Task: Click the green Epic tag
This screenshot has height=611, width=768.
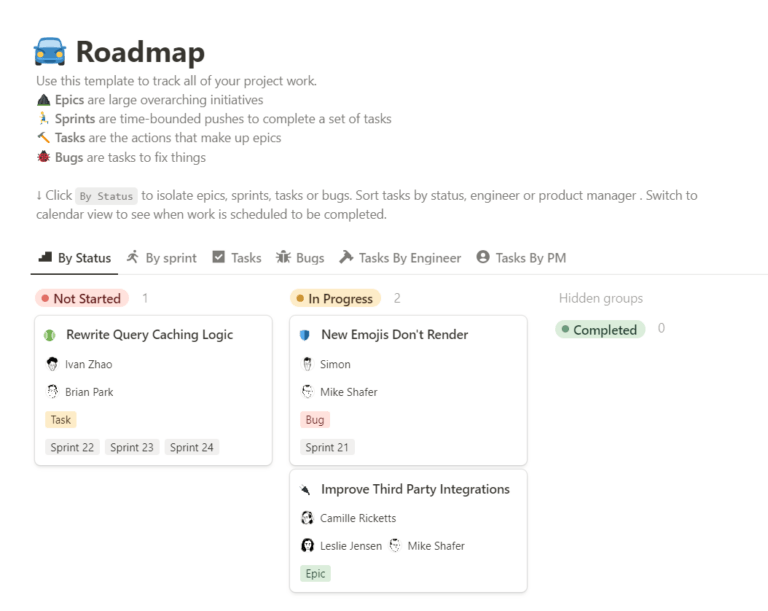Action: (315, 574)
